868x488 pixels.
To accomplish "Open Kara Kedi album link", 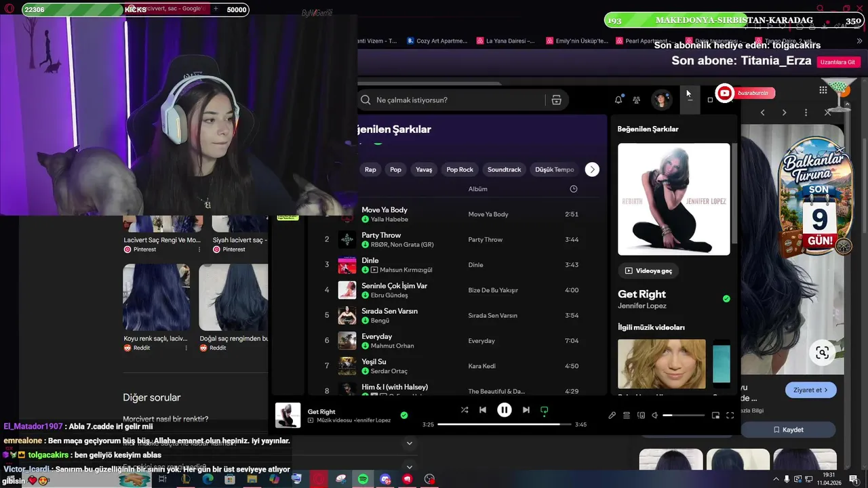I will [481, 366].
